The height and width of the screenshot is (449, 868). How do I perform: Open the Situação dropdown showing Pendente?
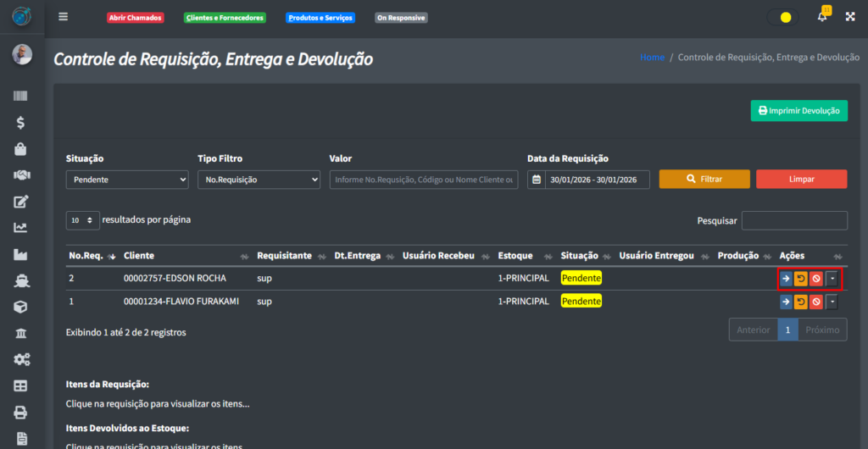point(127,180)
